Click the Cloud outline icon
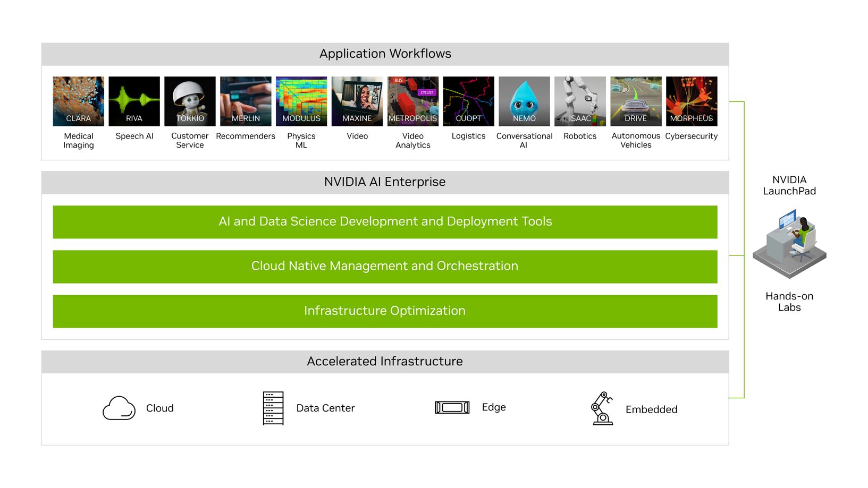 pos(119,408)
